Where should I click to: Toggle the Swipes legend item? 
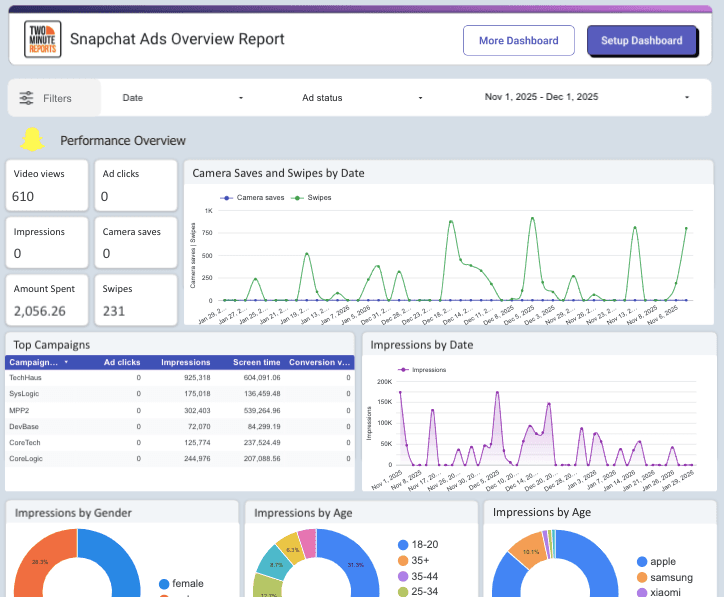(311, 198)
